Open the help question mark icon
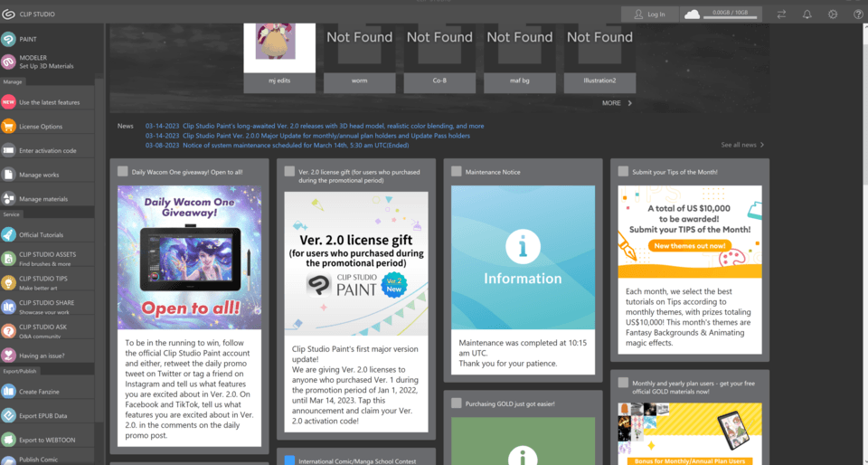The width and height of the screenshot is (868, 465). point(858,14)
